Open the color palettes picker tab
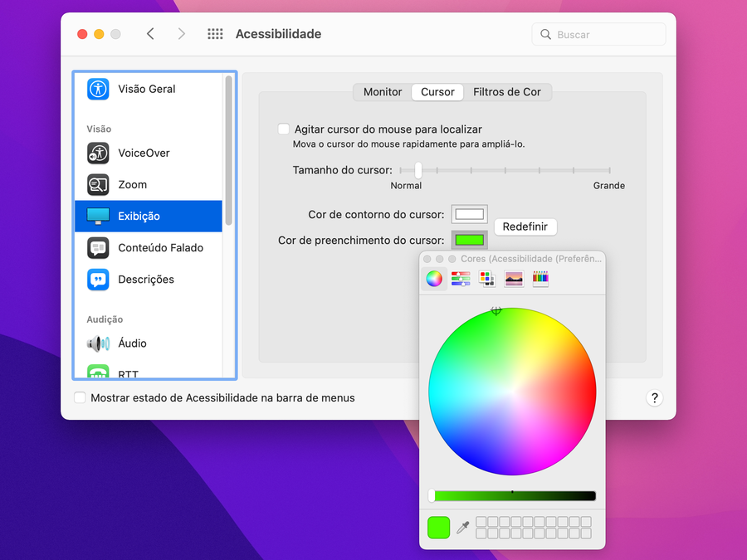Viewport: 747px width, 560px height. tap(487, 279)
